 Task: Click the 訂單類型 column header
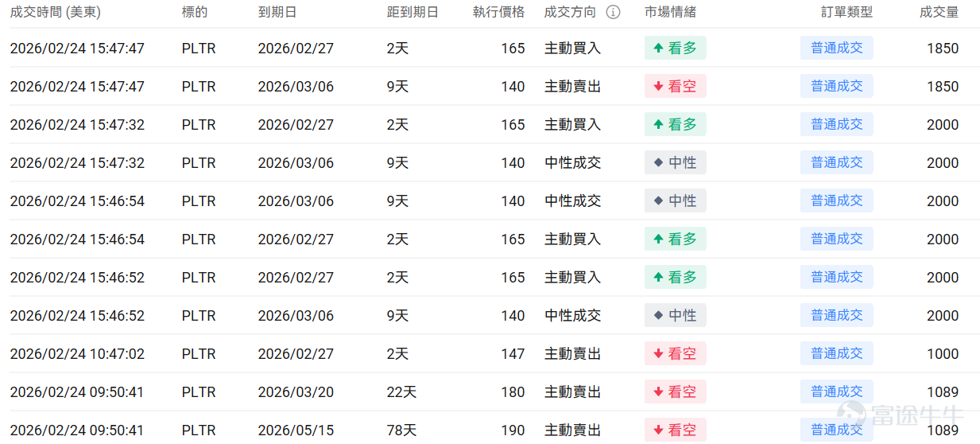847,12
